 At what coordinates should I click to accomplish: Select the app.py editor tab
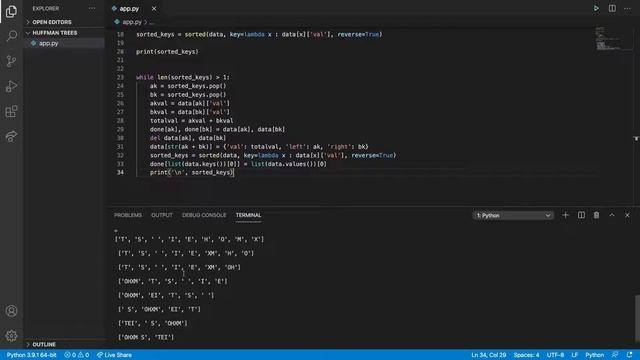[129, 8]
